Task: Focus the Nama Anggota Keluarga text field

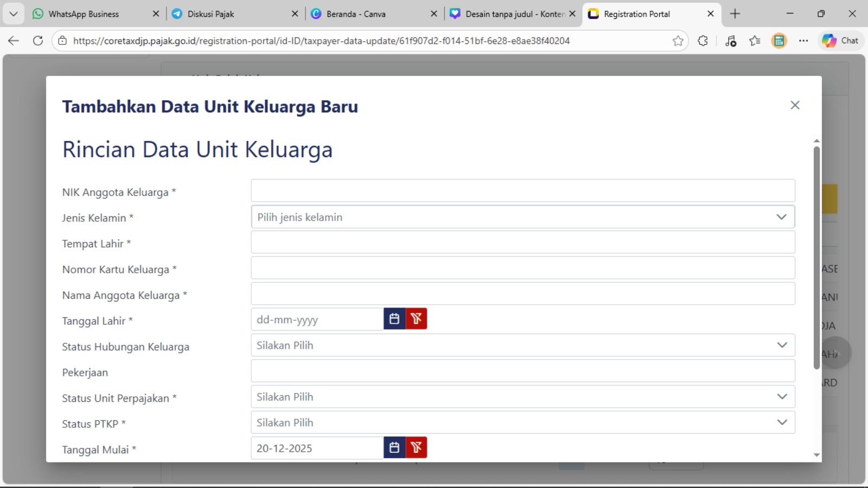Action: click(x=522, y=294)
